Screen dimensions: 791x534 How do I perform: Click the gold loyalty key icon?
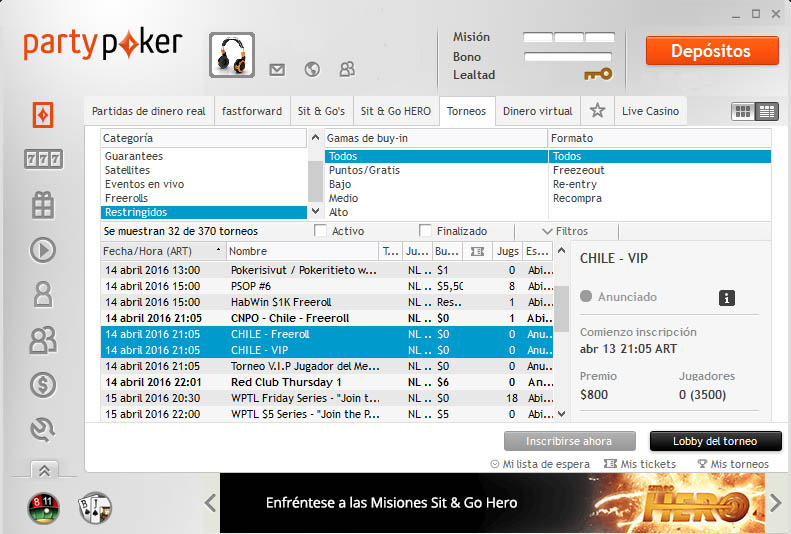[598, 75]
